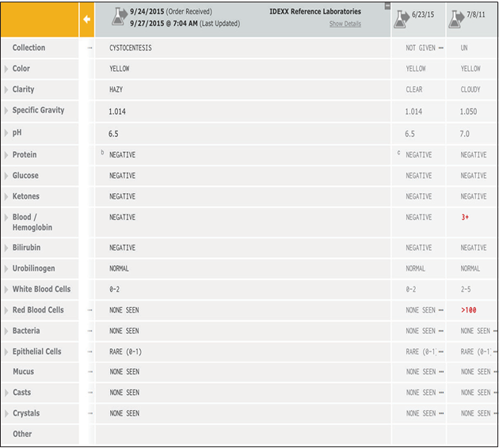Click the red 3+ blood result
This screenshot has width=499, height=448.
click(465, 218)
